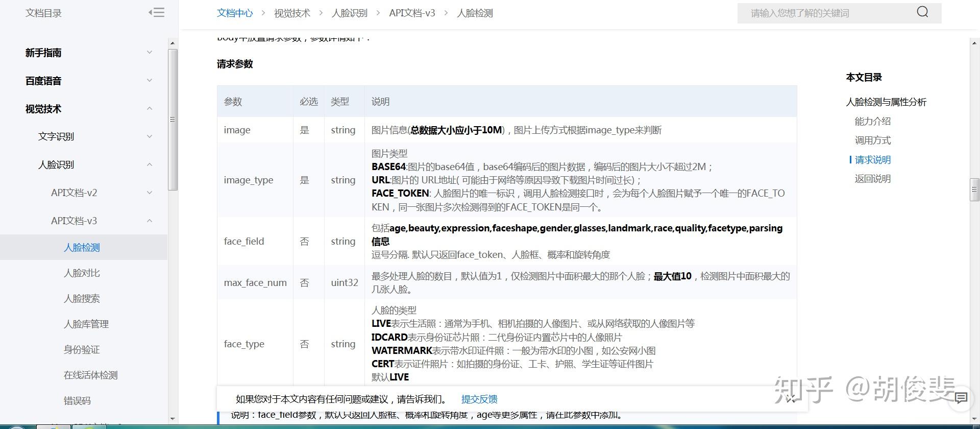980x429 pixels.
Task: Open the 人脸搜索 page
Action: (x=82, y=298)
